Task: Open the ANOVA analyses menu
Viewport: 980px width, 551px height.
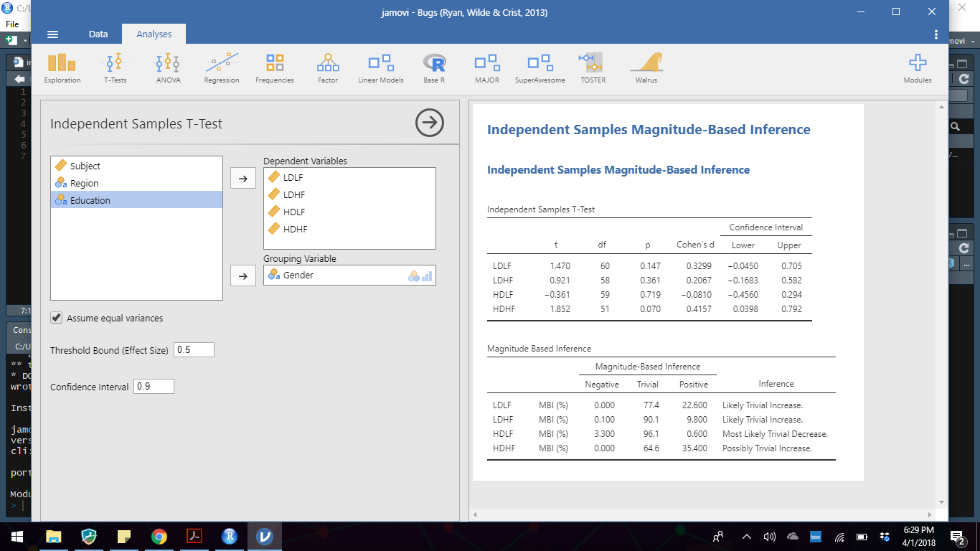Action: click(x=168, y=69)
